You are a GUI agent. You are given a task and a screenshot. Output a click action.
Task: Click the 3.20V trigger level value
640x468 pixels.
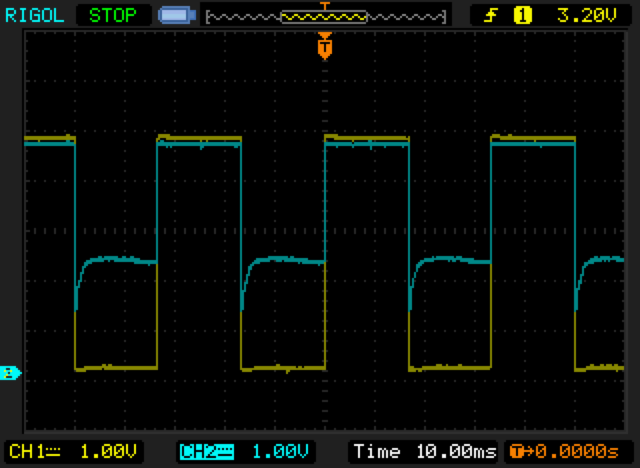coord(587,16)
